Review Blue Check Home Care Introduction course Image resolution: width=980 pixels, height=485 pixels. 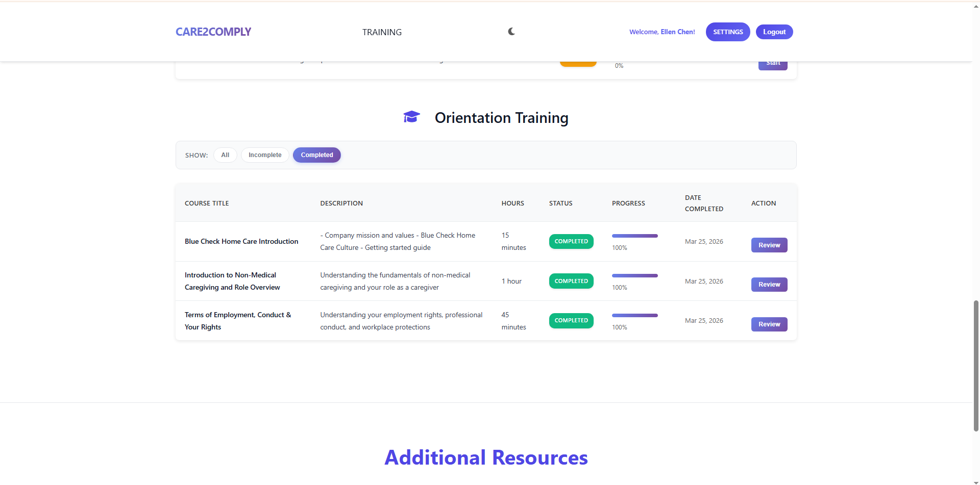point(769,245)
